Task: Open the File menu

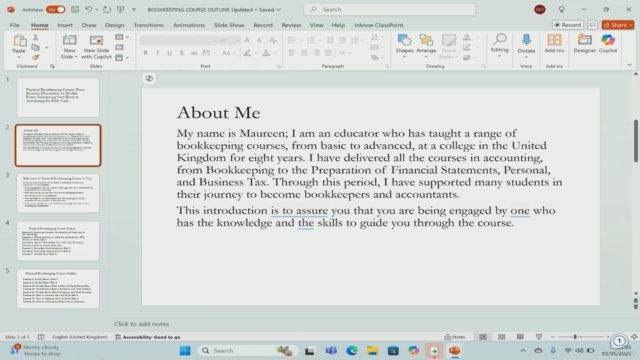Action: (x=14, y=25)
